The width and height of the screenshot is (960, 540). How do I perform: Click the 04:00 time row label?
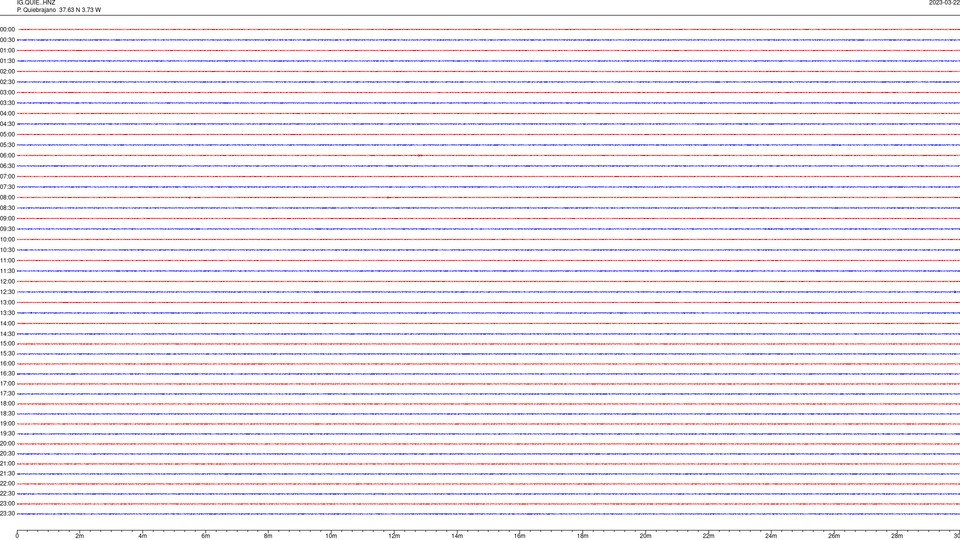7,113
